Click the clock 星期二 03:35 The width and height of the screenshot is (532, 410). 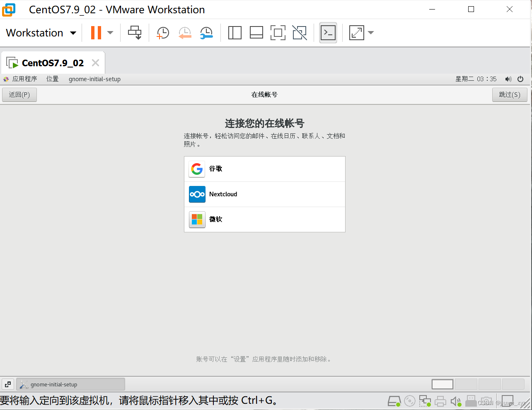[x=476, y=79]
